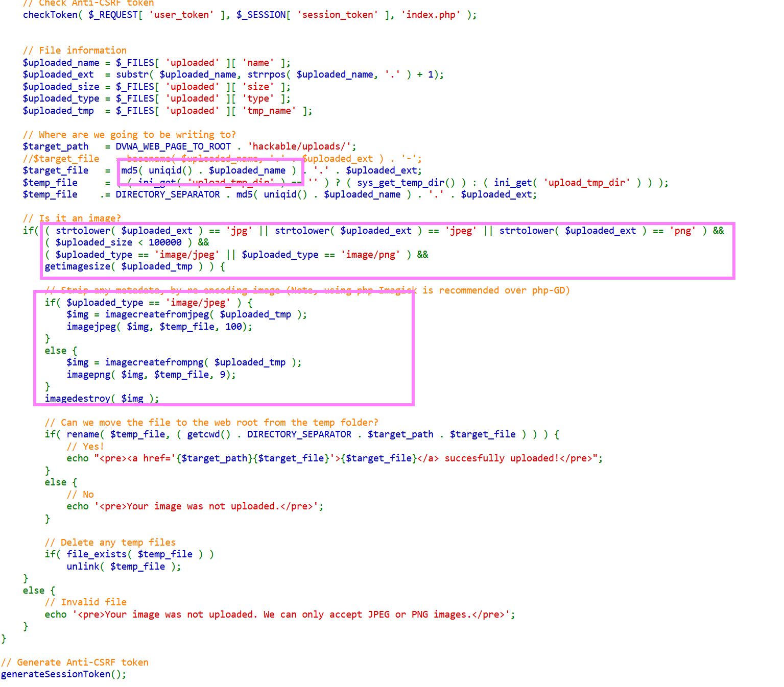Screen dimensions: 784x687
Task: Click the commented-out //$target_file line
Action: click(222, 159)
